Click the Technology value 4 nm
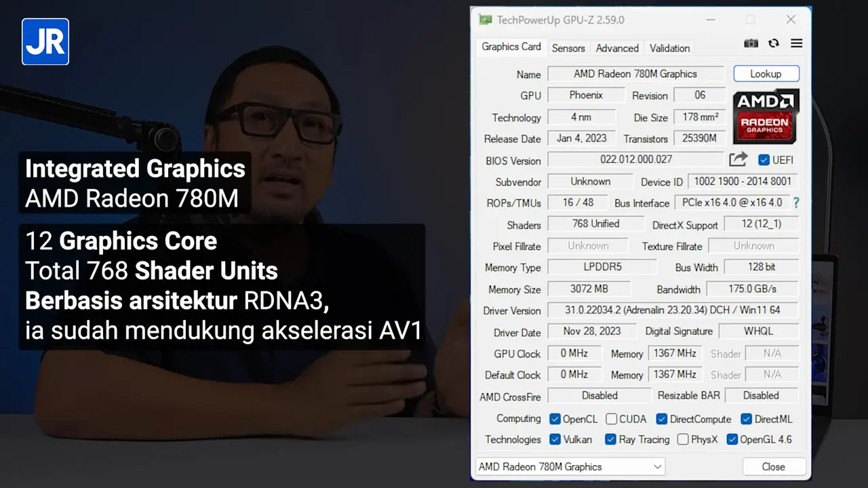The width and height of the screenshot is (868, 488). [581, 117]
